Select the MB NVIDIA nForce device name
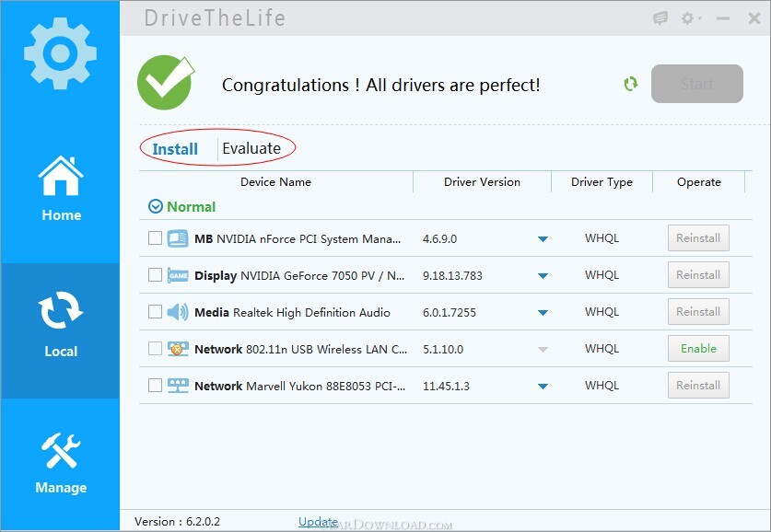Image resolution: width=771 pixels, height=532 pixels. [x=298, y=239]
